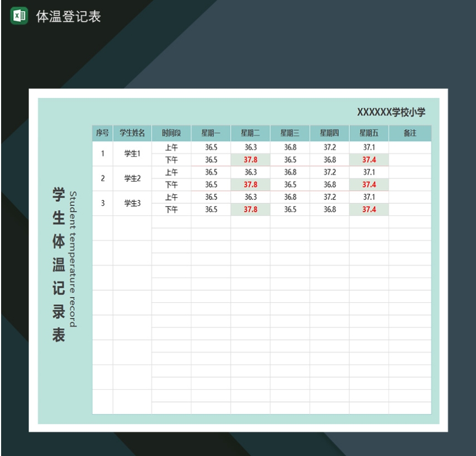Screen dimensions: 476x456
Task: Select 学生1 afternoon red 37.4 value
Action: coord(369,160)
